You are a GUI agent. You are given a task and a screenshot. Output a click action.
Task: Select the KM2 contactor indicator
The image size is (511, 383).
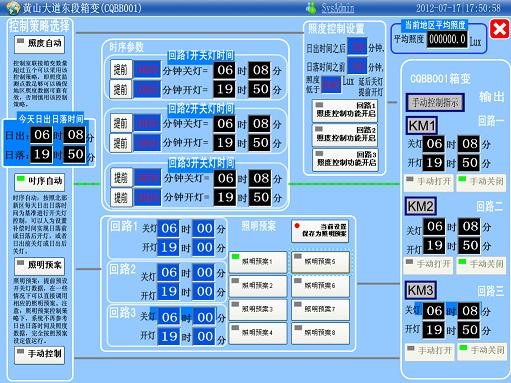421,206
